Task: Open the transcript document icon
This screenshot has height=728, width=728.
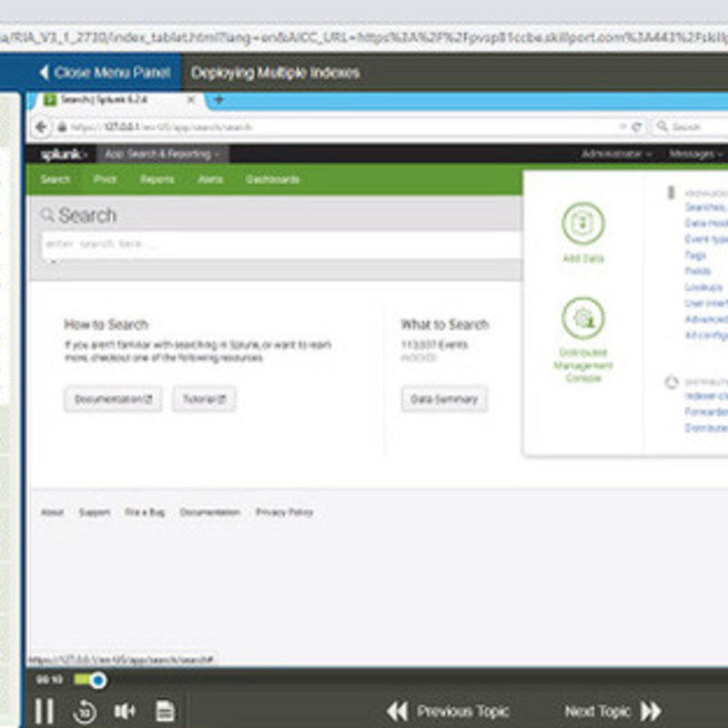Action: pos(165,711)
